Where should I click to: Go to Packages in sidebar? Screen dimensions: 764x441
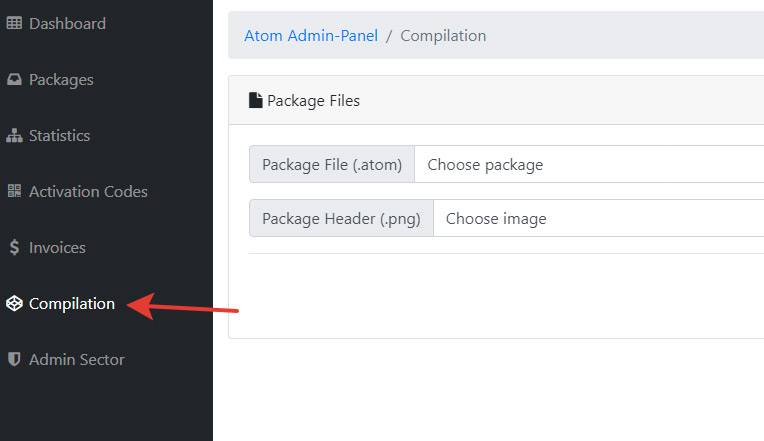pos(61,79)
